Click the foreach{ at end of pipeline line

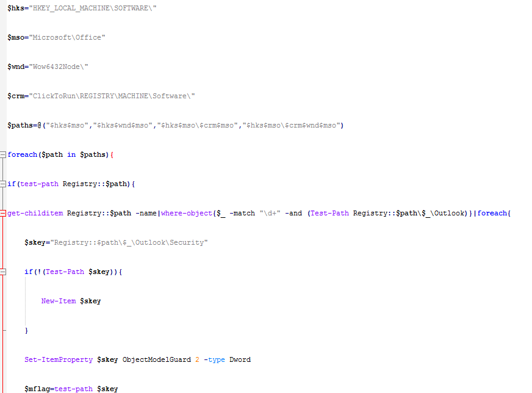(494, 213)
